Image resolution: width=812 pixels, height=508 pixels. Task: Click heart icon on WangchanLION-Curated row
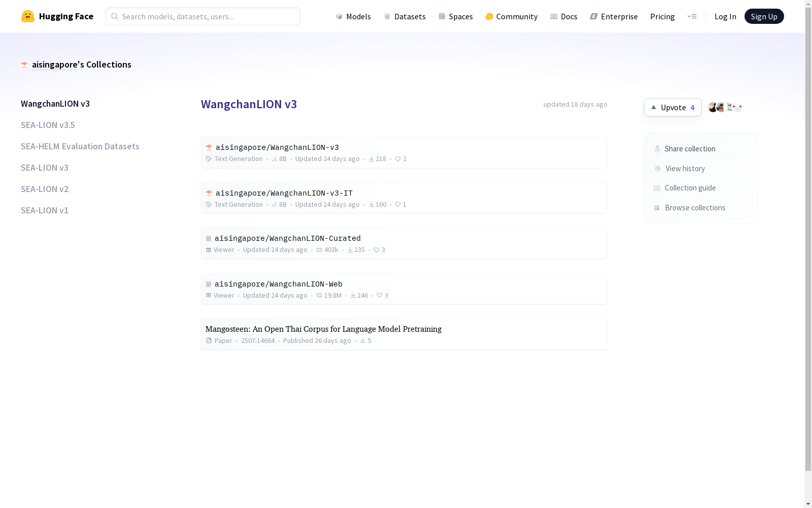(x=377, y=250)
